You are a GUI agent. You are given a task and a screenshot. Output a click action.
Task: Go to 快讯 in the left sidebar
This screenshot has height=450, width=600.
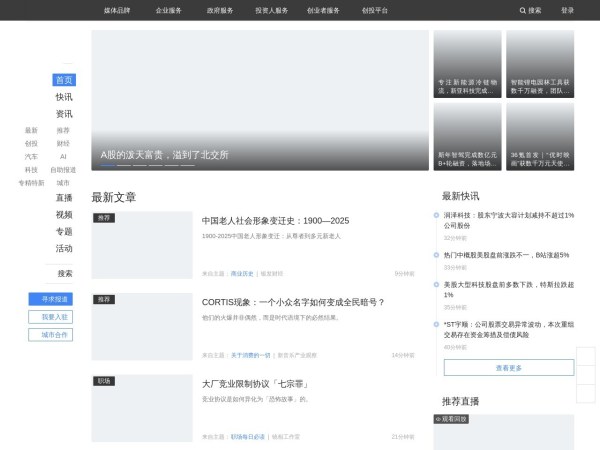(64, 97)
